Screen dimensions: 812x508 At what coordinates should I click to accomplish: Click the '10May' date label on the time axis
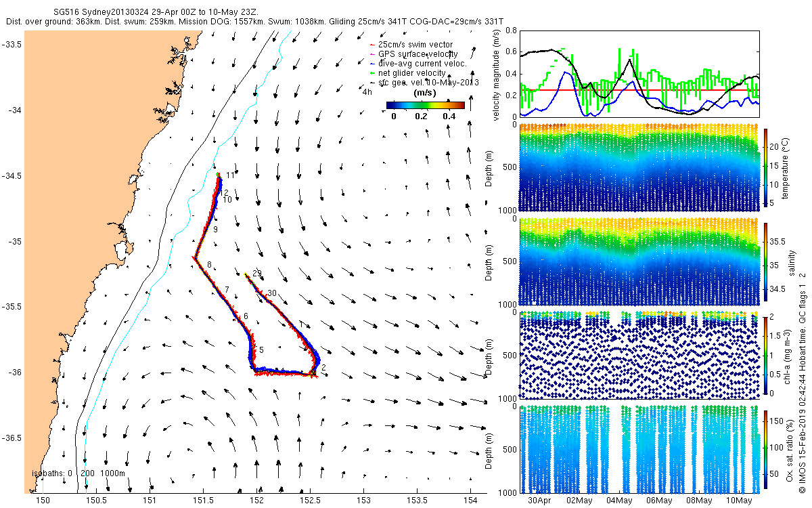740,501
